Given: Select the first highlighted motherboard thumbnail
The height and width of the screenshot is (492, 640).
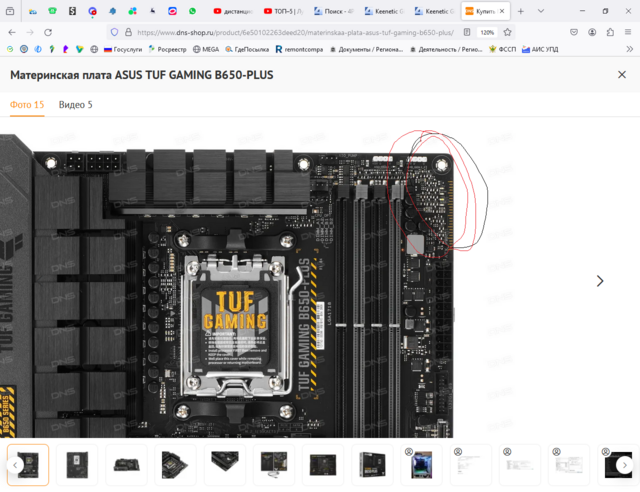Looking at the screenshot, I should point(28,464).
